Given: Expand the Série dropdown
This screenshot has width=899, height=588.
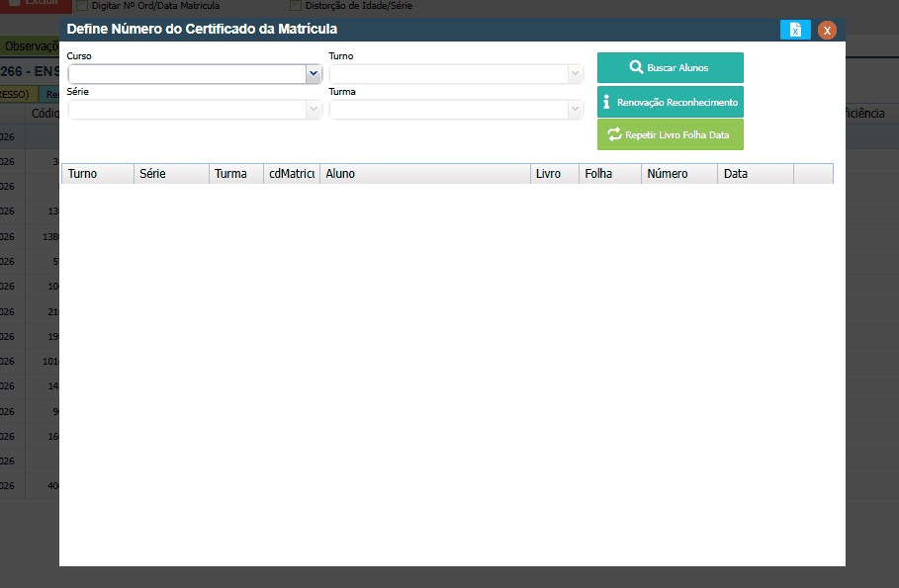Looking at the screenshot, I should point(314,109).
